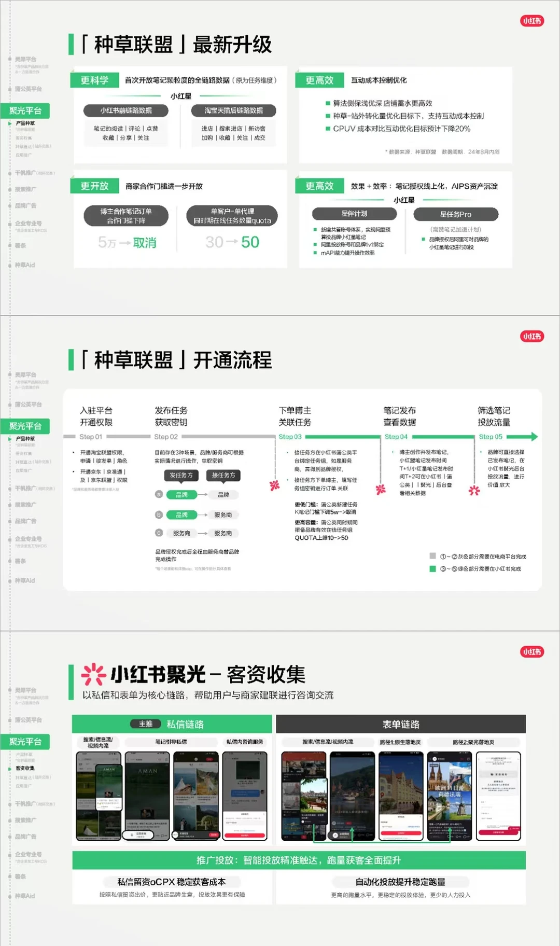Screen dimensions: 560x946
Task: Click the 自动化投放提升稳定跑量 pill
Action: pos(400,882)
